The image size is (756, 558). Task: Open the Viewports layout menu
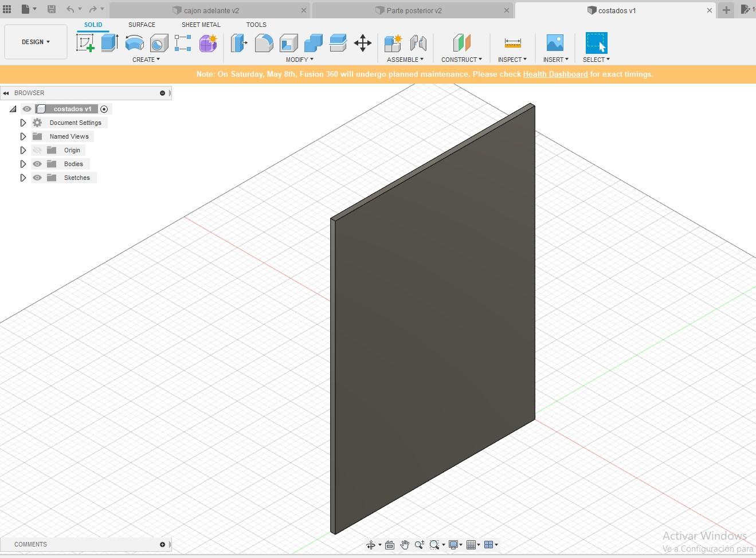(x=491, y=545)
